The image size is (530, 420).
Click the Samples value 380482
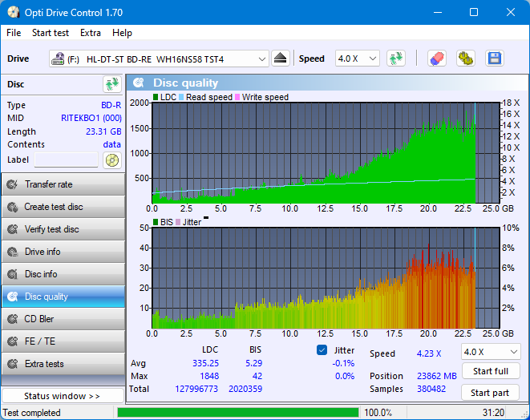click(431, 389)
